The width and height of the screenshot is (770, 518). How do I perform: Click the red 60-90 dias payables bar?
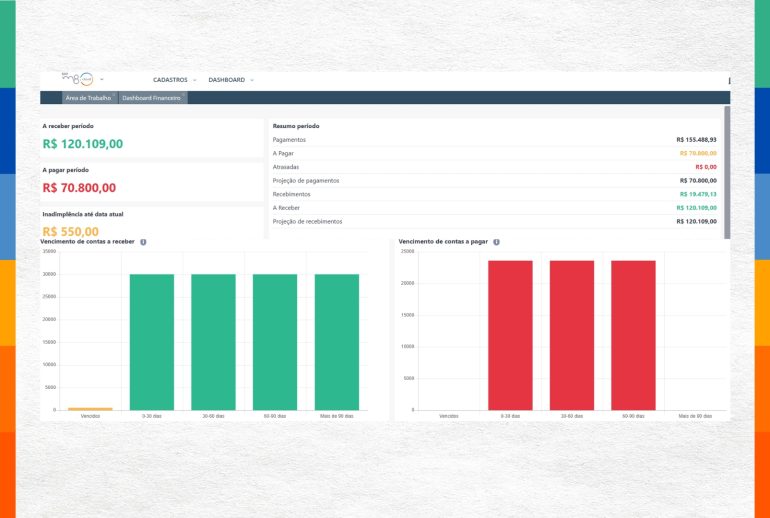633,335
